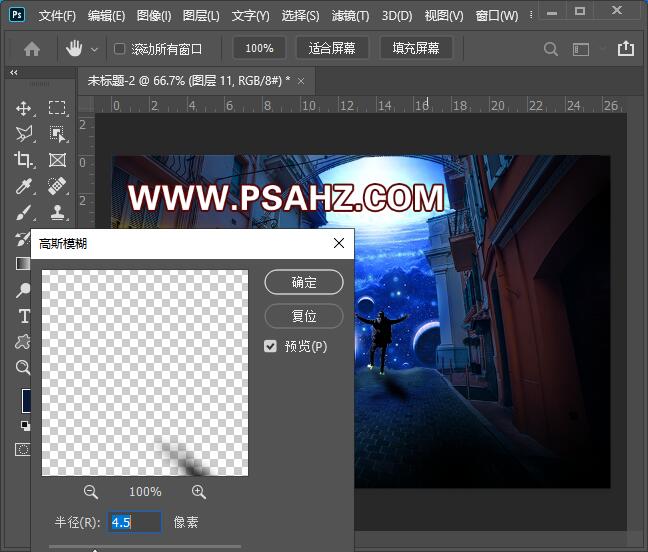Click the foreground color swatch
The image size is (648, 552).
pyautogui.click(x=26, y=400)
